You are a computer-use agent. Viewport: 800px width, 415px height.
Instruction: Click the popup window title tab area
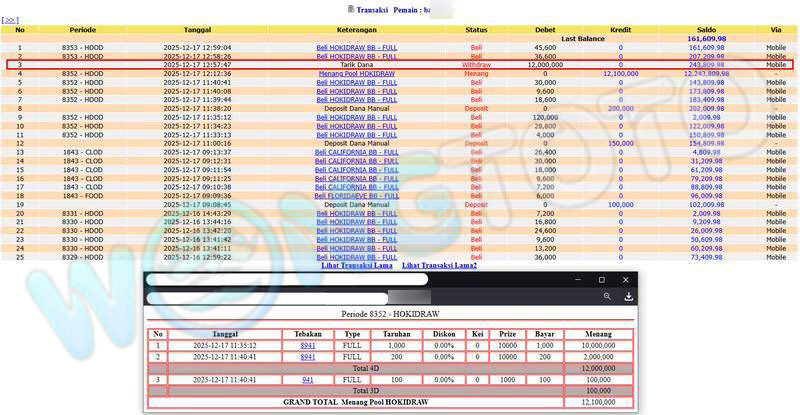pos(288,280)
